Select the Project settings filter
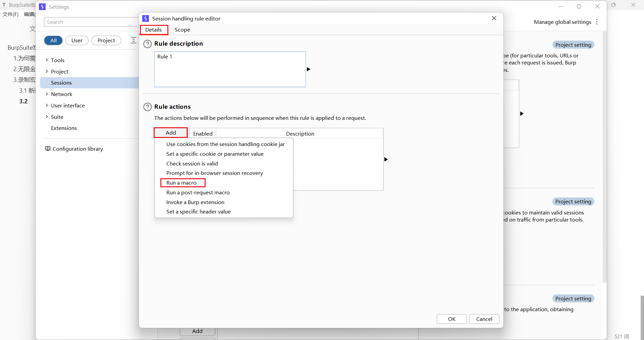 [106, 41]
